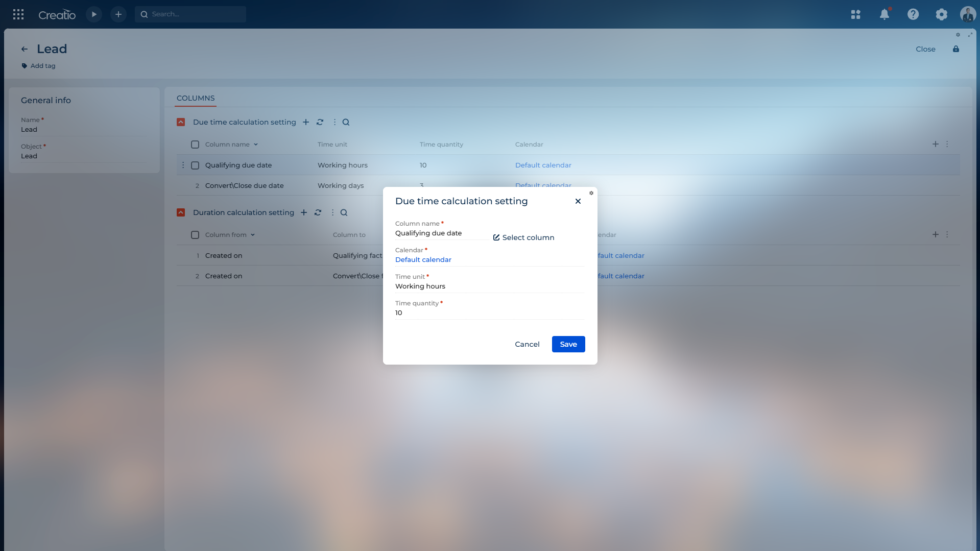Image resolution: width=980 pixels, height=551 pixels.
Task: Open the help question mark icon
Action: [x=913, y=14]
